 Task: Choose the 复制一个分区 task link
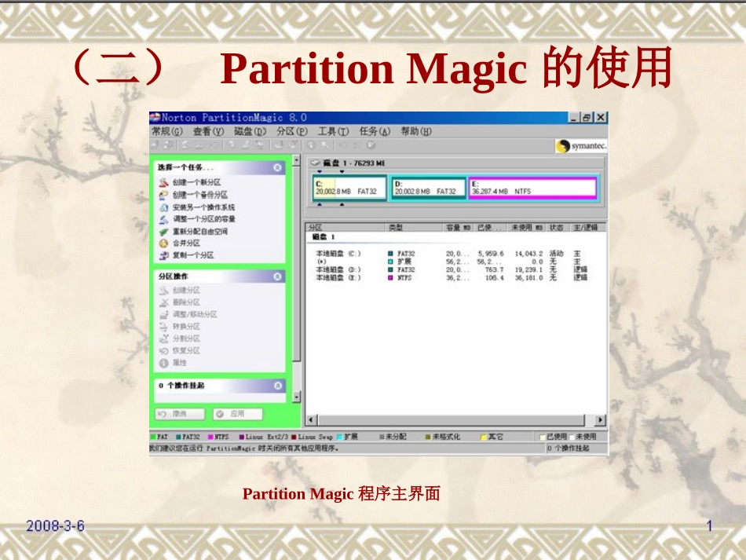tap(193, 255)
